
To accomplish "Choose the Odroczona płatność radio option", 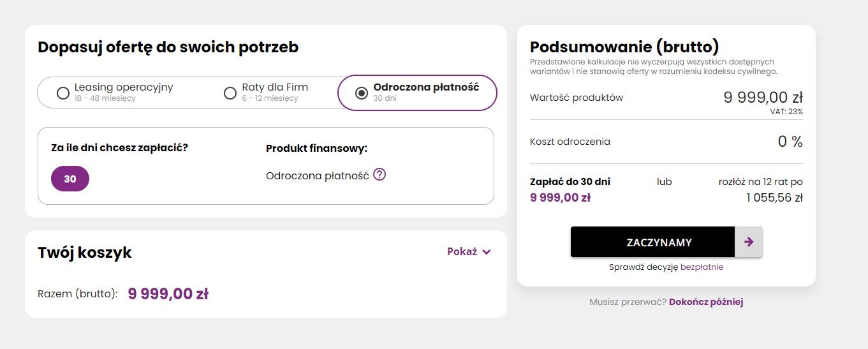I will (x=362, y=93).
